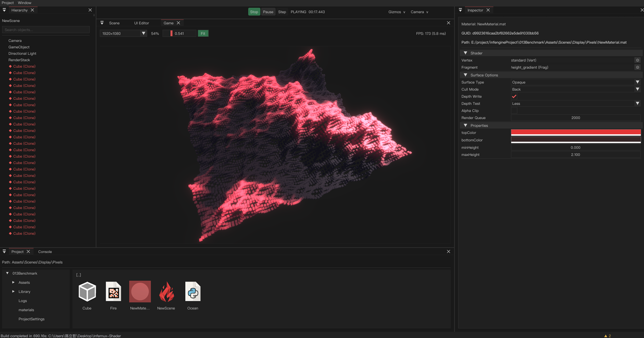Click the Fragment shader gear icon
Image resolution: width=644 pixels, height=338 pixels.
coord(638,67)
